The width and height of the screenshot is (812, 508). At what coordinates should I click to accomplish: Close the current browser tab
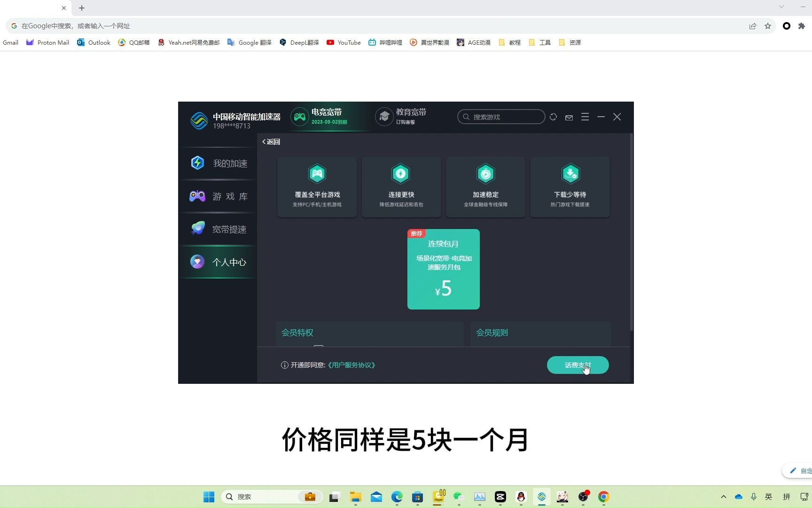(x=64, y=8)
